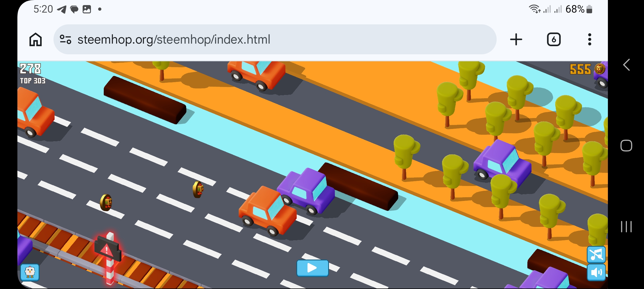Image resolution: width=644 pixels, height=289 pixels.
Task: Tap the gold coin nearest the railway warning sign
Action: tap(106, 203)
